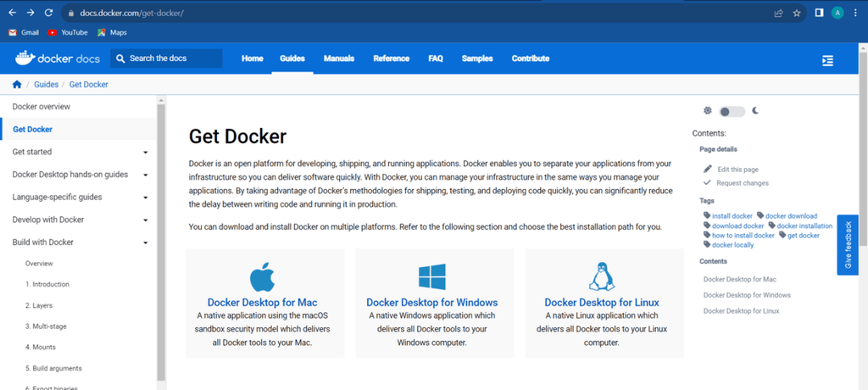Open the Chrome three-dot menu
The width and height of the screenshot is (868, 390).
(856, 13)
